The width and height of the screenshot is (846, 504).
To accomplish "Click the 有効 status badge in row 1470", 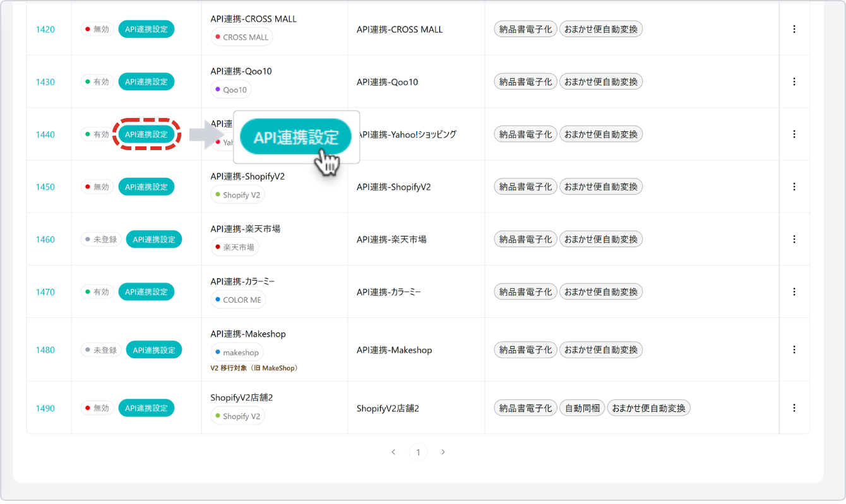I will coord(97,291).
